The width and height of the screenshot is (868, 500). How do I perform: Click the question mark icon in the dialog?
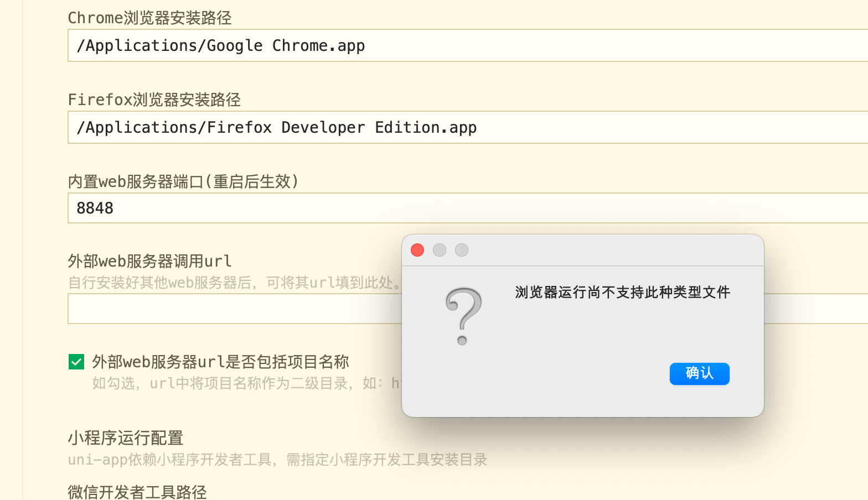(463, 316)
